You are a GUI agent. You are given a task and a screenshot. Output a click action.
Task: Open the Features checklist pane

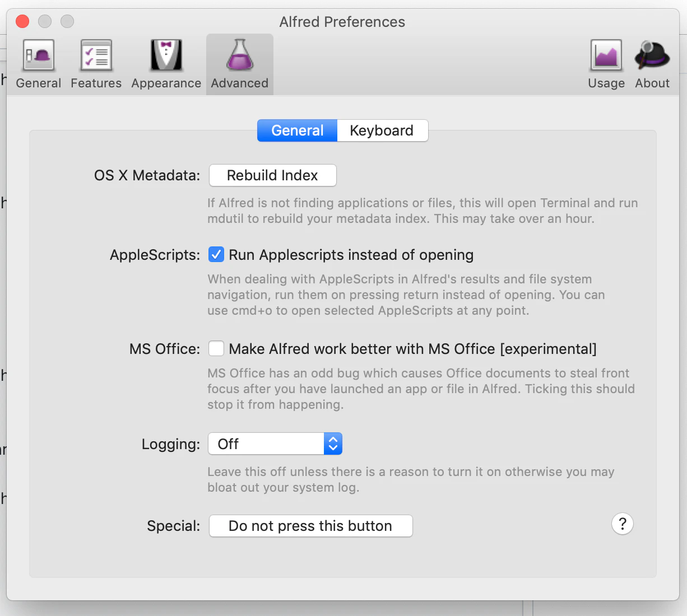point(96,64)
